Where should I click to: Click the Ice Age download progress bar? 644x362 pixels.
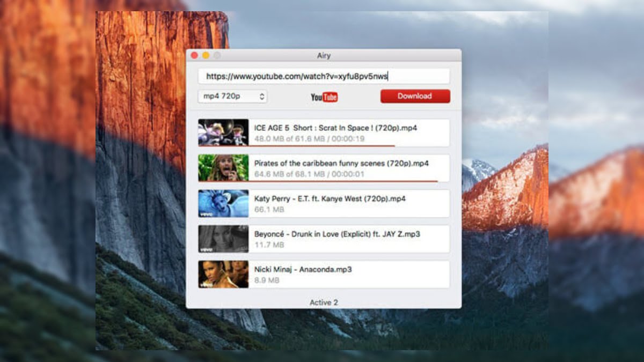pyautogui.click(x=322, y=146)
